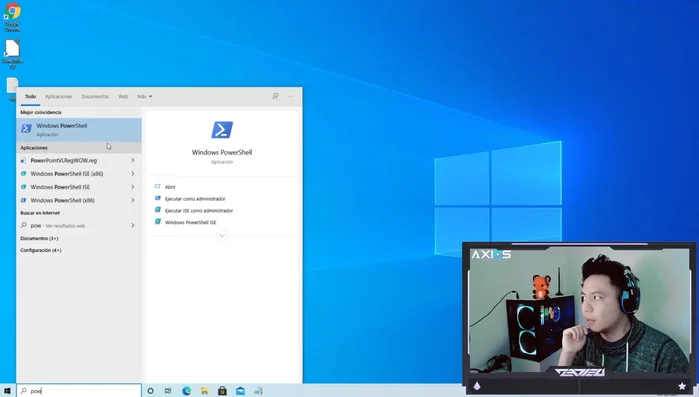Screen dimensions: 699x397
Task: Expand Windows PowerShell (x86) result arrow
Action: [133, 201]
